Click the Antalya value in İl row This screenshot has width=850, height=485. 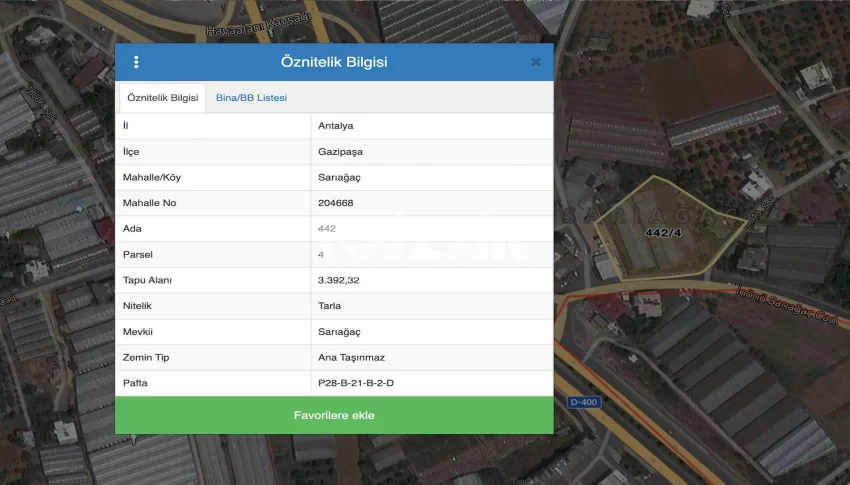(x=335, y=126)
